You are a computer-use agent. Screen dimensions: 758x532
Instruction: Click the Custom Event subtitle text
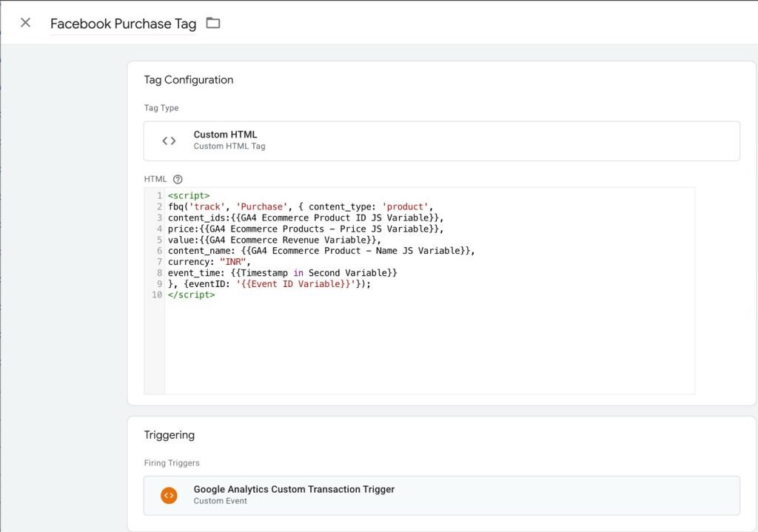(221, 501)
